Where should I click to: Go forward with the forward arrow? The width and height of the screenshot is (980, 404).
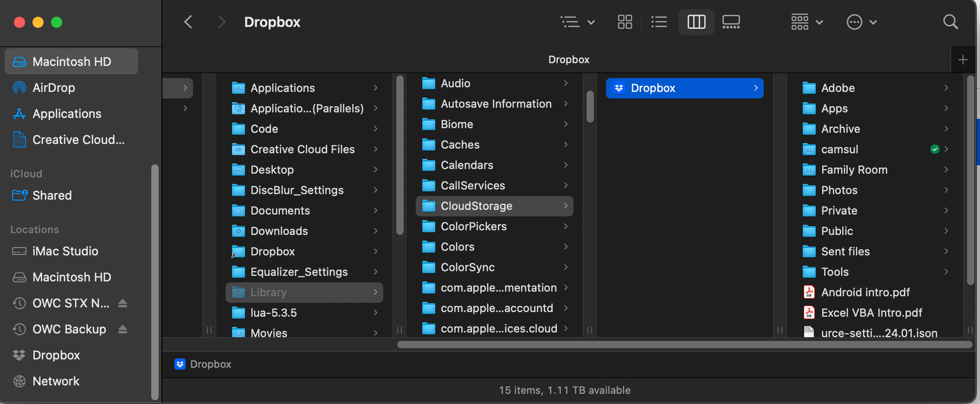click(x=221, y=22)
